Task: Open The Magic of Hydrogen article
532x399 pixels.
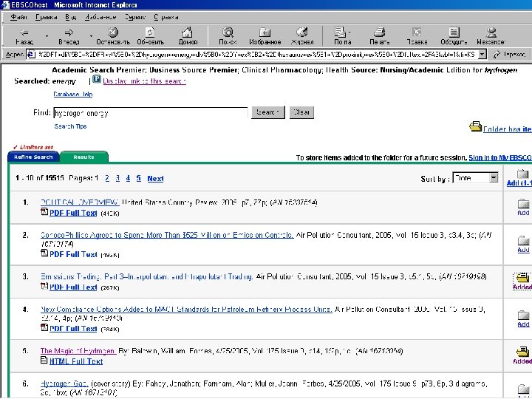Action: [x=78, y=351]
